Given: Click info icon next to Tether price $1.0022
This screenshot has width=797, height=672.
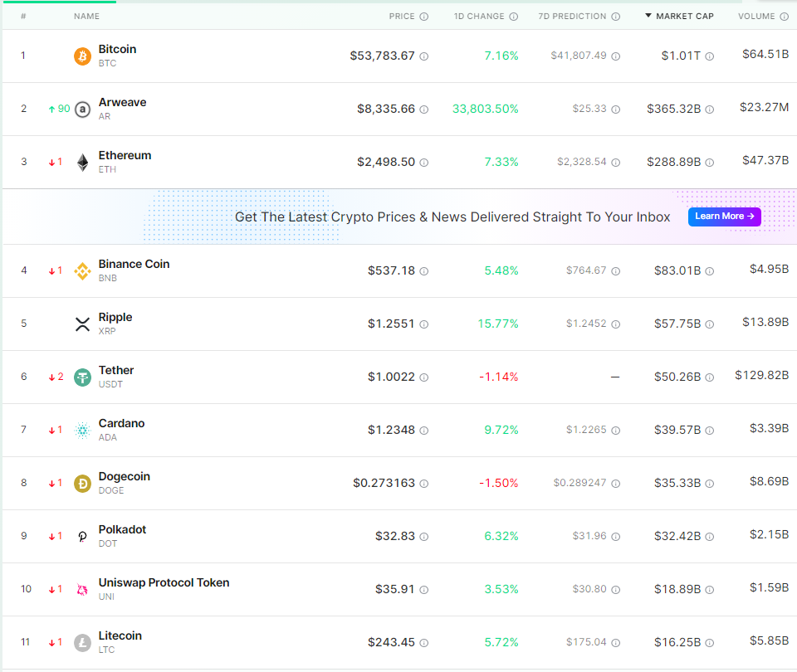Looking at the screenshot, I should (x=424, y=377).
